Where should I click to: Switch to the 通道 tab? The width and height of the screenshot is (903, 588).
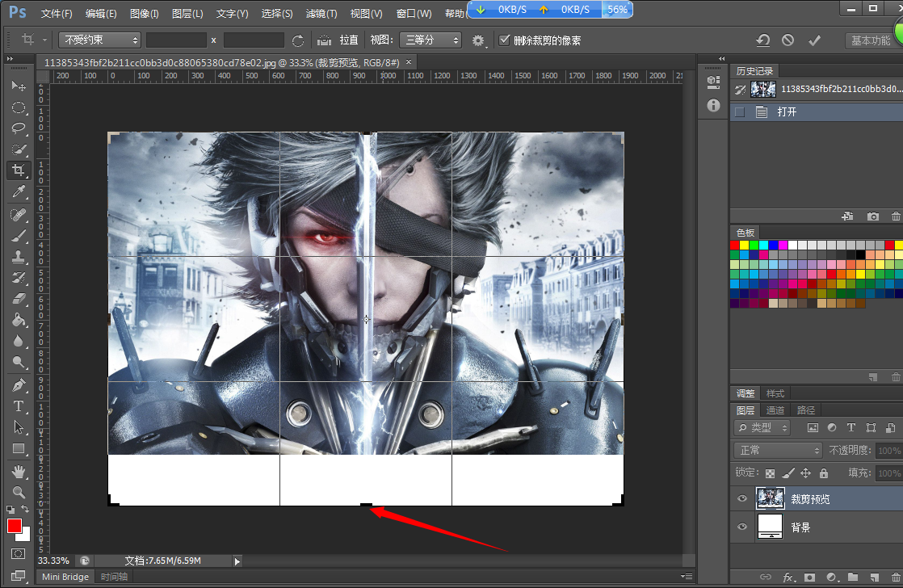775,410
